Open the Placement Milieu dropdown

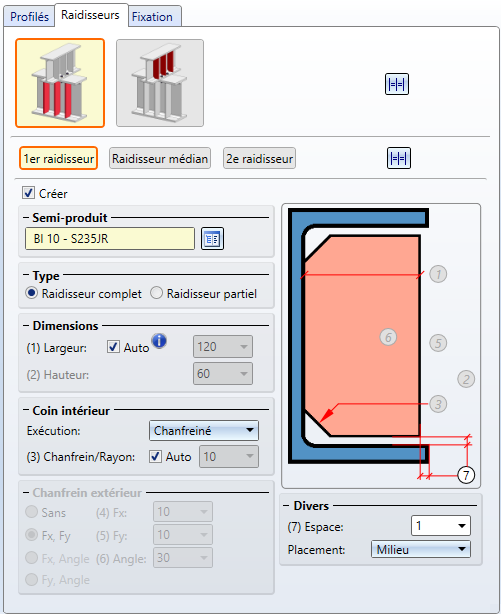pyautogui.click(x=421, y=549)
